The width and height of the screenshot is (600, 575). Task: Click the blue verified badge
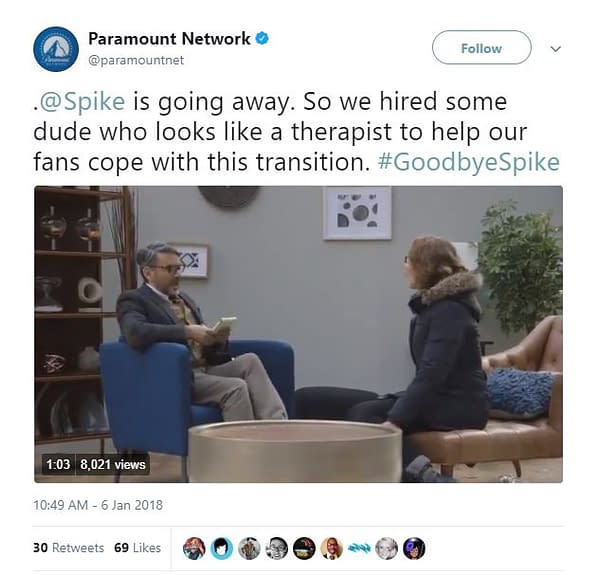click(262, 39)
